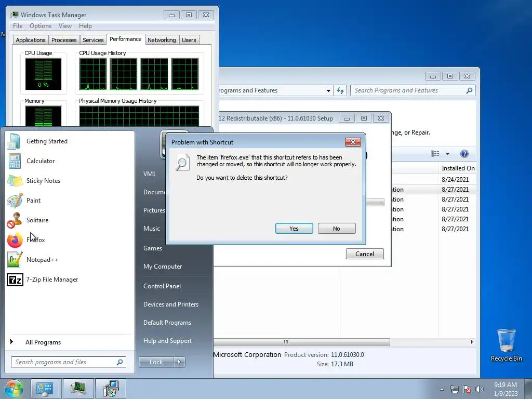Open My Computer from Start menu
The image size is (532, 399).
[x=163, y=267]
